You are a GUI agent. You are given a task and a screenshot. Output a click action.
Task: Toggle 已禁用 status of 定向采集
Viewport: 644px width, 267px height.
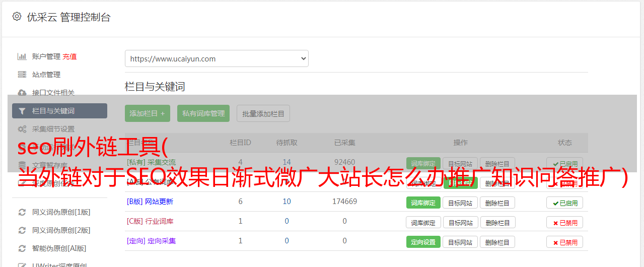[x=565, y=242]
